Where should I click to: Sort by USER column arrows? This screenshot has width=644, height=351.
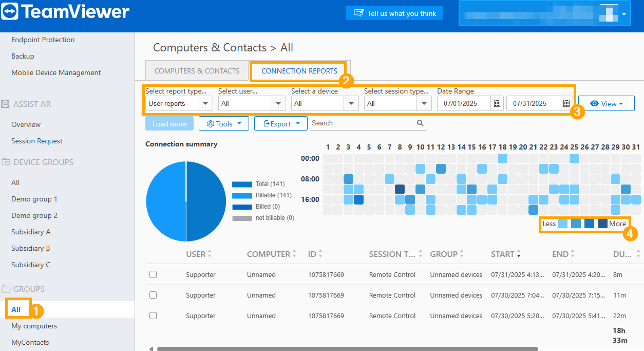210,254
